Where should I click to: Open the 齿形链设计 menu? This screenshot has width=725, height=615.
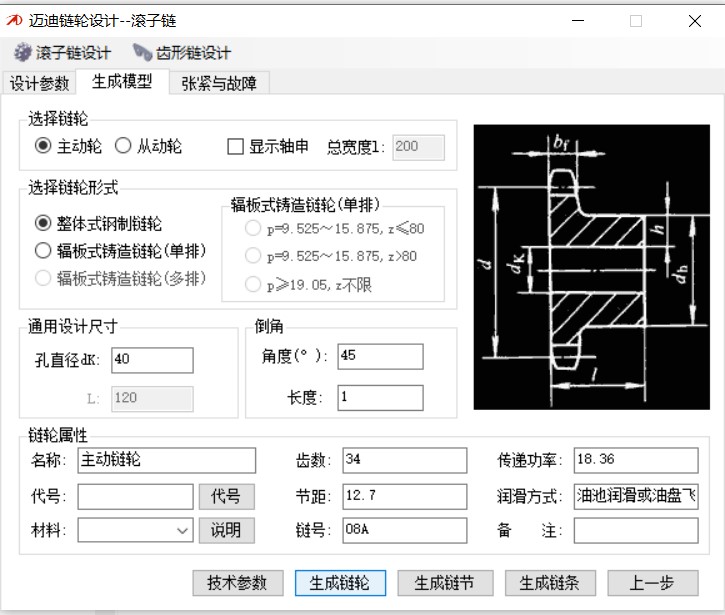point(182,53)
